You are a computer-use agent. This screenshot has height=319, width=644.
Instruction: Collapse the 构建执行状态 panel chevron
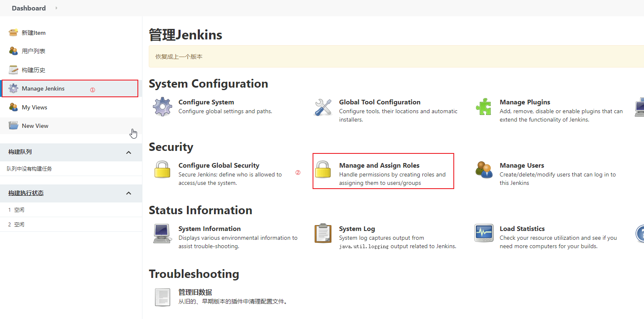click(129, 193)
